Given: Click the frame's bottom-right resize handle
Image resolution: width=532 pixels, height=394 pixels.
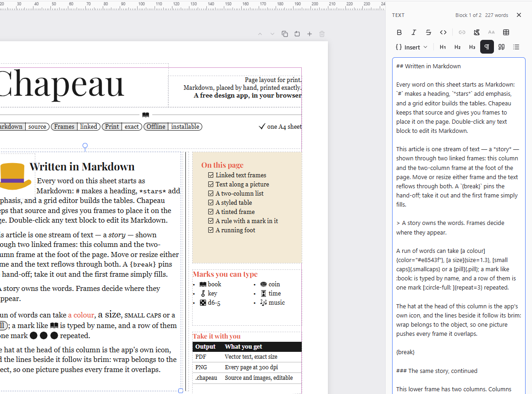Looking at the screenshot, I should tap(181, 391).
